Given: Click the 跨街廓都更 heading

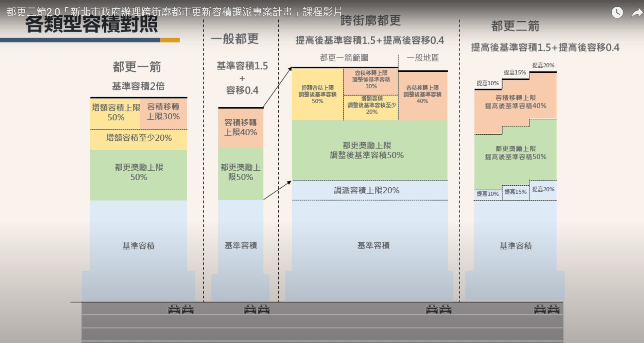Looking at the screenshot, I should 371,21.
